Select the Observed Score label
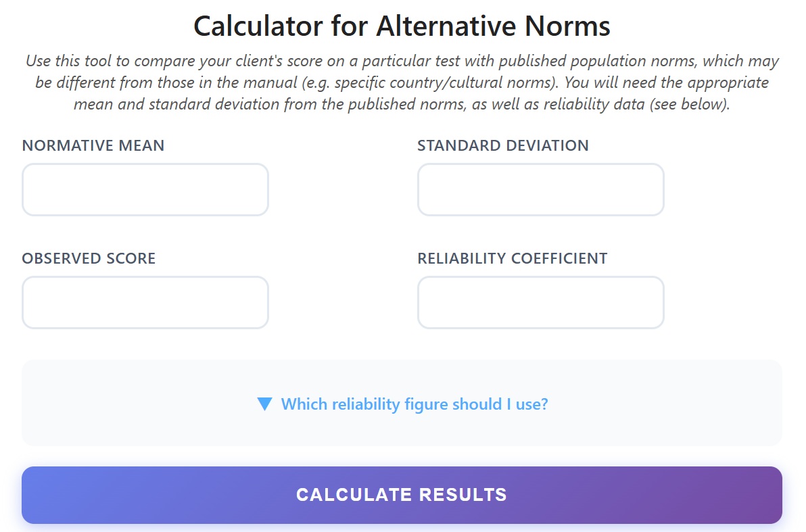The width and height of the screenshot is (806, 532). (89, 258)
